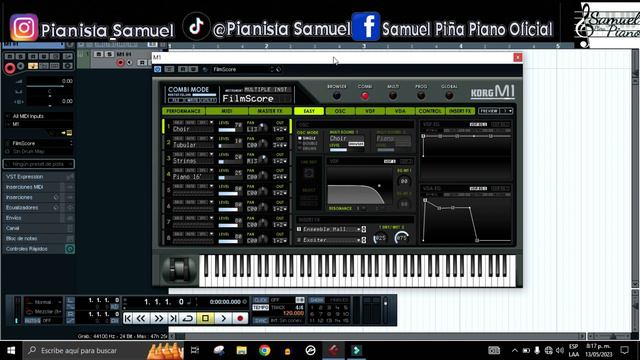Toggle insert effect 1 Ensemble Hall on
Screen dimensions: 640x360
coord(299,229)
